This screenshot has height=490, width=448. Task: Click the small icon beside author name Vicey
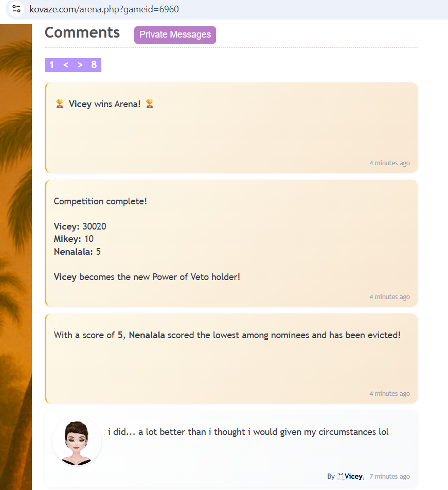click(x=341, y=477)
